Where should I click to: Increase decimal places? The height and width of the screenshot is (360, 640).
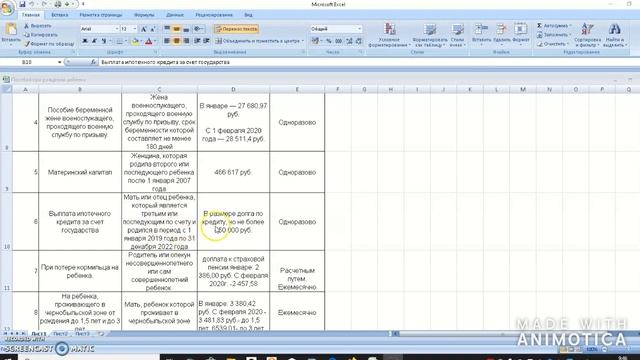click(x=349, y=41)
